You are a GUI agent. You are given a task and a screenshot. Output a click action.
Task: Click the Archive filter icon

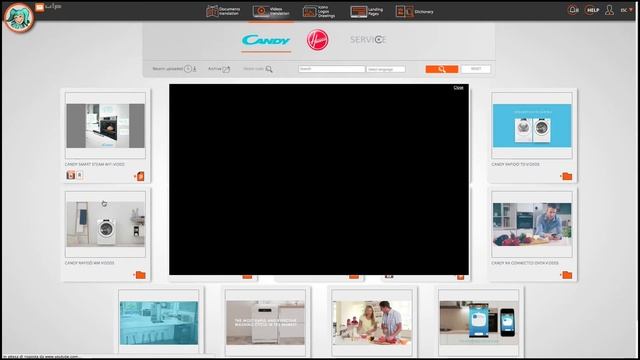tap(226, 69)
